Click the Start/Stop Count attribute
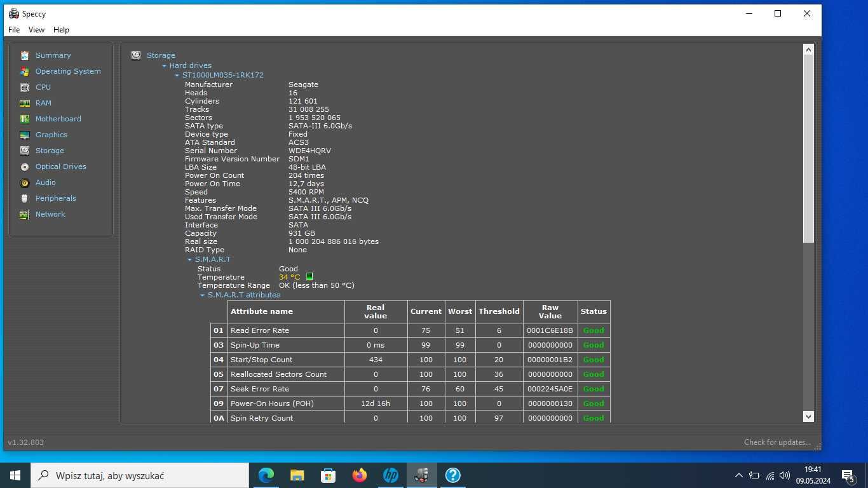The image size is (868, 488). pos(261,360)
